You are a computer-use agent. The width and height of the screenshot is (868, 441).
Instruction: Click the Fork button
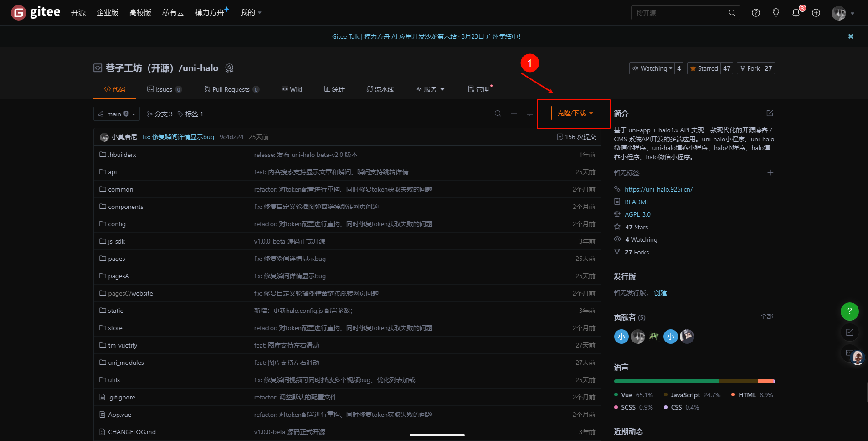pyautogui.click(x=750, y=68)
